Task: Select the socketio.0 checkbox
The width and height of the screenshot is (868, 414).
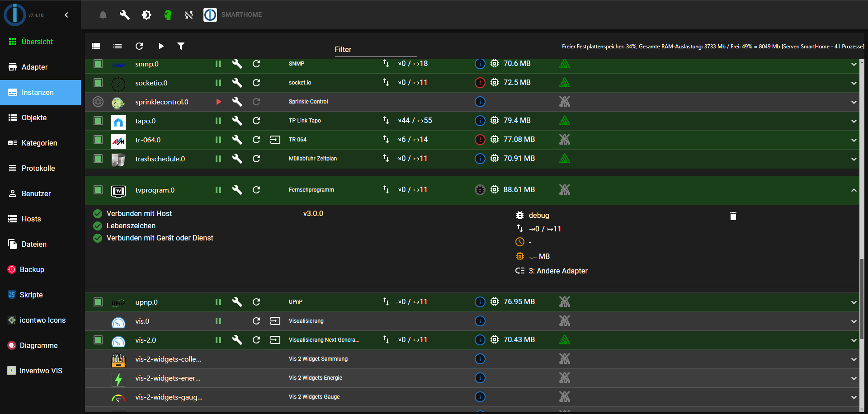Action: coord(98,83)
